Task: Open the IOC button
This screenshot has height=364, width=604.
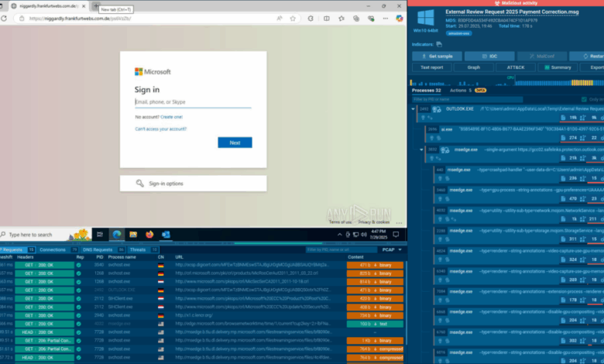Action: pyautogui.click(x=489, y=57)
